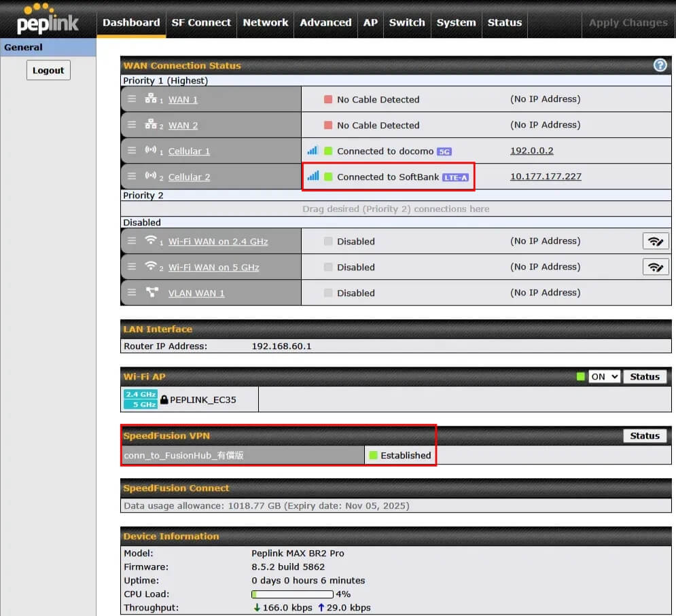Click the Peplink logo
Viewport: 676px width, 616px height.
[x=48, y=20]
